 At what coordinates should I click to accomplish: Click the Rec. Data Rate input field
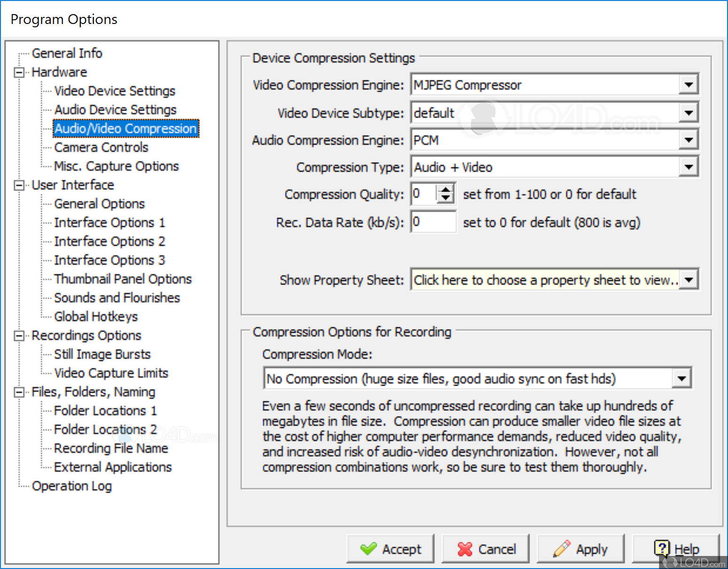[x=433, y=222]
